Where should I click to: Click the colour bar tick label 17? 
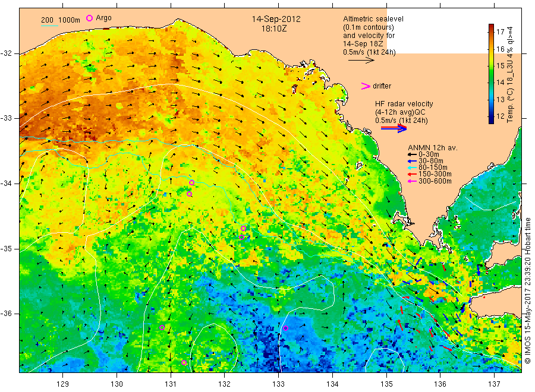point(501,32)
